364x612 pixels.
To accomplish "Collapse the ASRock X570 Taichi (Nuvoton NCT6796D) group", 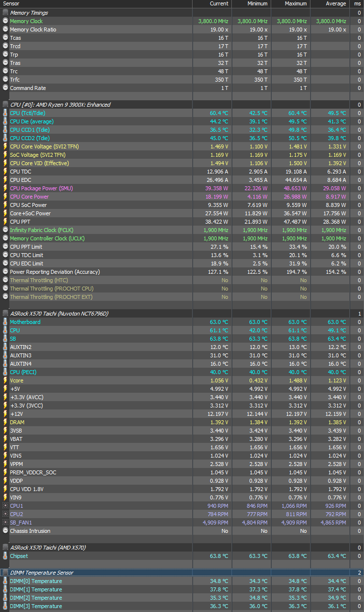I will coord(5,314).
